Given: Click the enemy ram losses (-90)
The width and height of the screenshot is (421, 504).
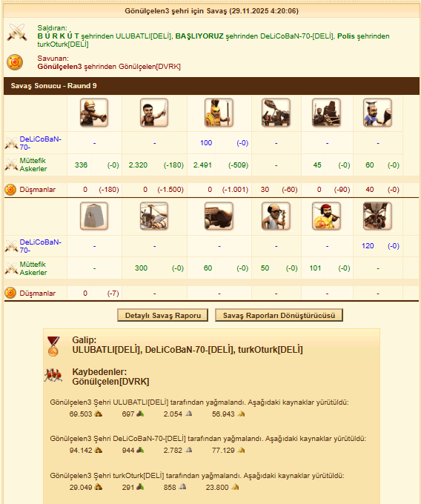Looking at the screenshot, I should coord(342,190).
